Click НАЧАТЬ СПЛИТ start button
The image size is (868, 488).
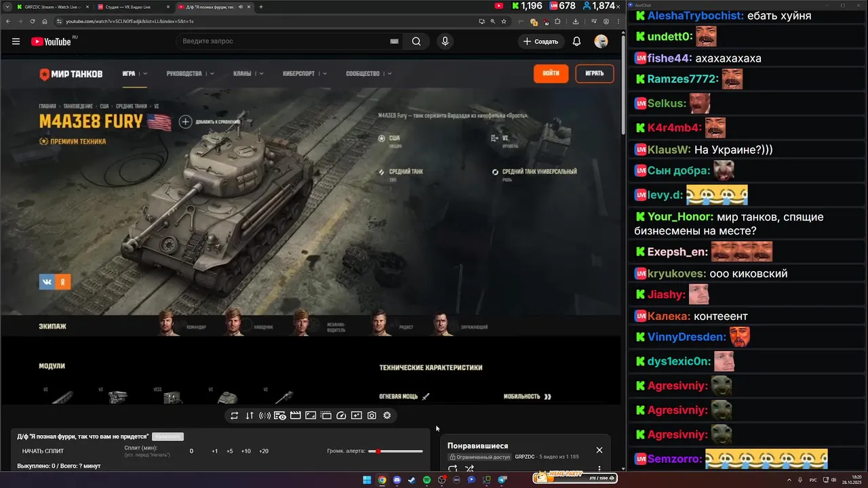43,451
